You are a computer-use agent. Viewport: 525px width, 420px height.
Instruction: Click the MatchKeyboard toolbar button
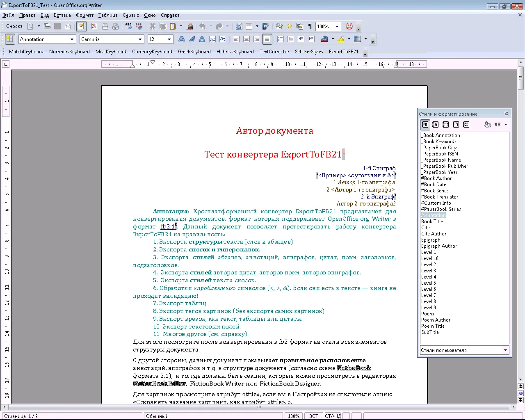click(26, 52)
